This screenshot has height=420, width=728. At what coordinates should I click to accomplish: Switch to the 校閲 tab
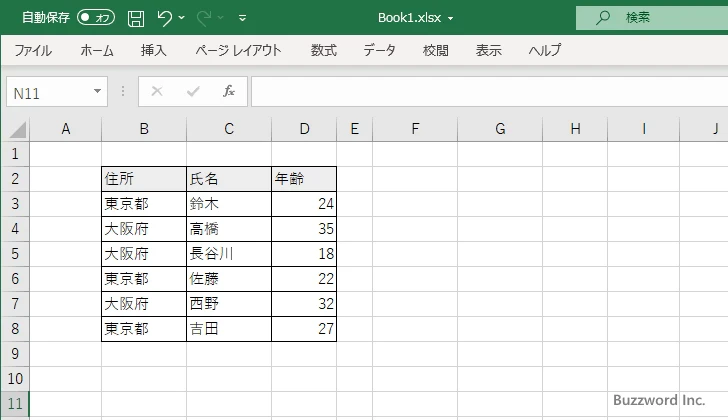(436, 50)
